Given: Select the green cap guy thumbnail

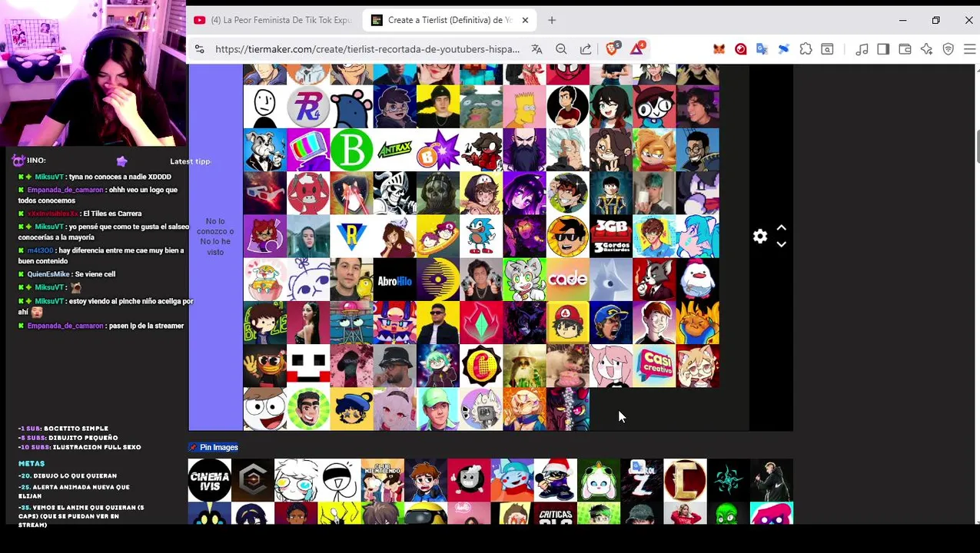Looking at the screenshot, I should coord(438,409).
